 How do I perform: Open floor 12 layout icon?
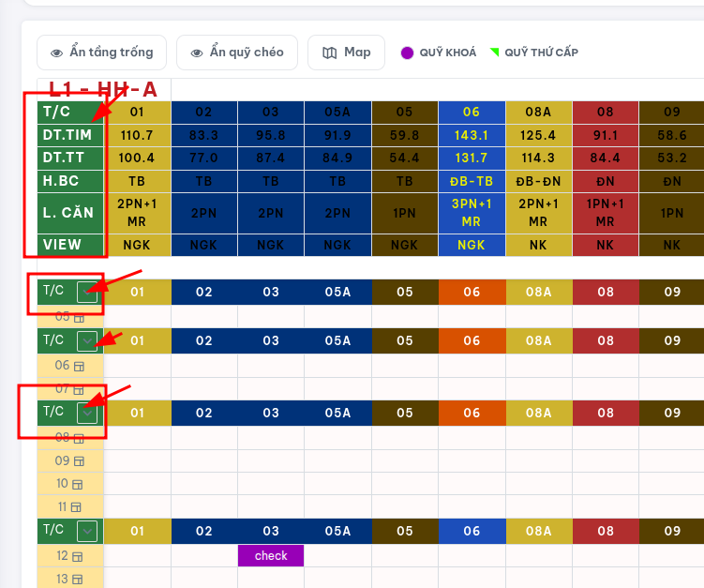pyautogui.click(x=78, y=557)
